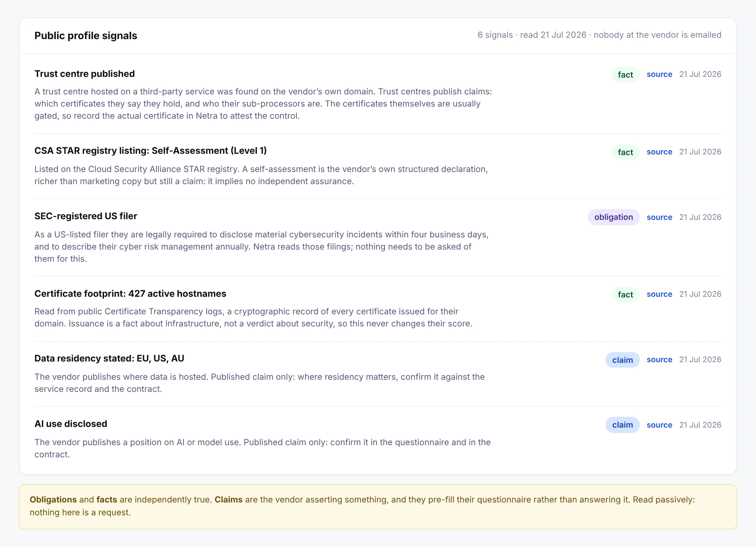Click the US-listed filer description paragraph
The width and height of the screenshot is (756, 547).
pyautogui.click(x=262, y=247)
